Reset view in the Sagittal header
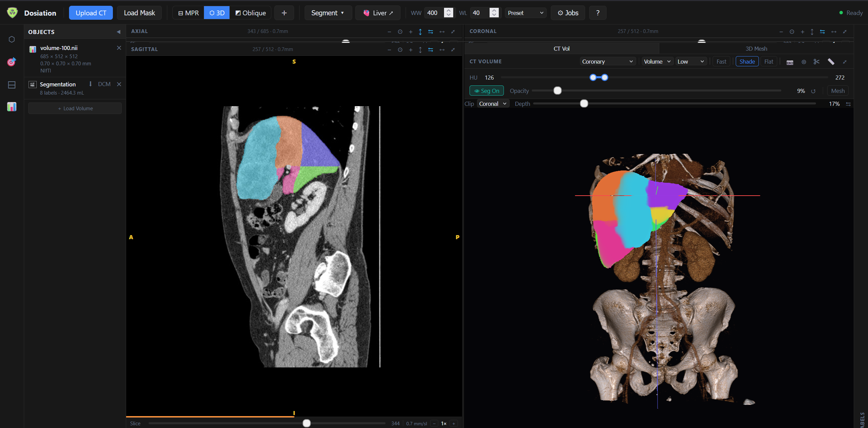The image size is (868, 428). click(400, 50)
